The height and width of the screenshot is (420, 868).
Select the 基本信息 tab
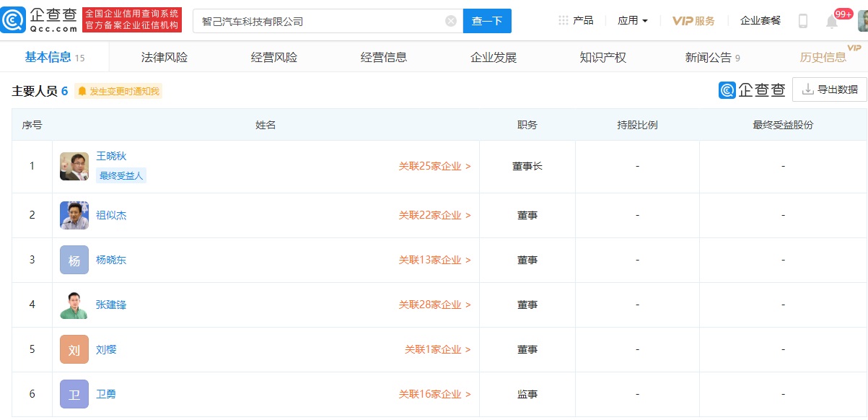pos(54,57)
